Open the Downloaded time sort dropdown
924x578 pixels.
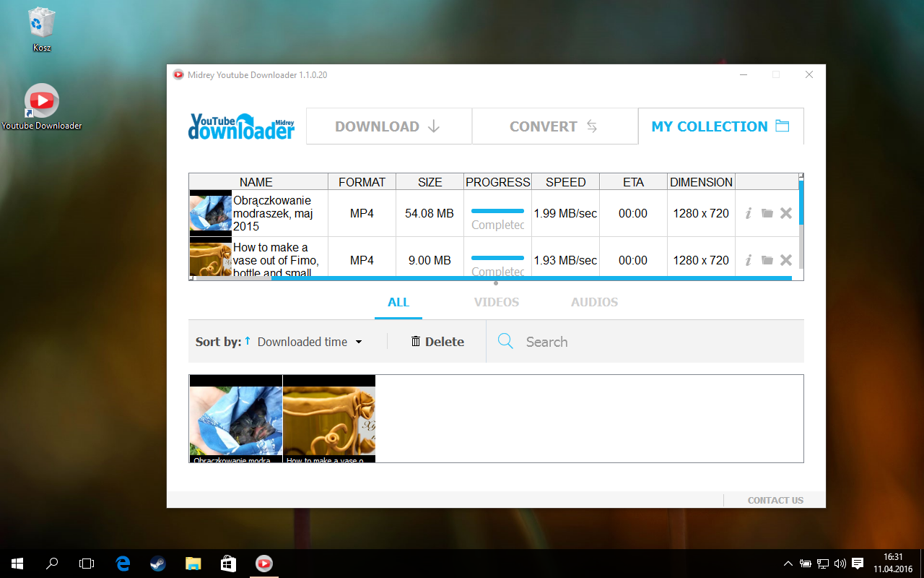[310, 342]
